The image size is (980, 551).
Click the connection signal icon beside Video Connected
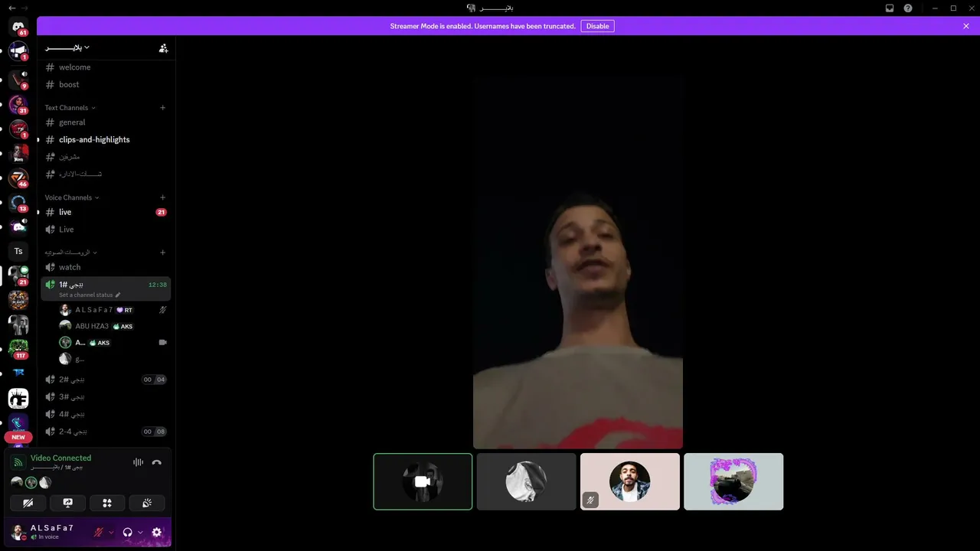pyautogui.click(x=18, y=462)
